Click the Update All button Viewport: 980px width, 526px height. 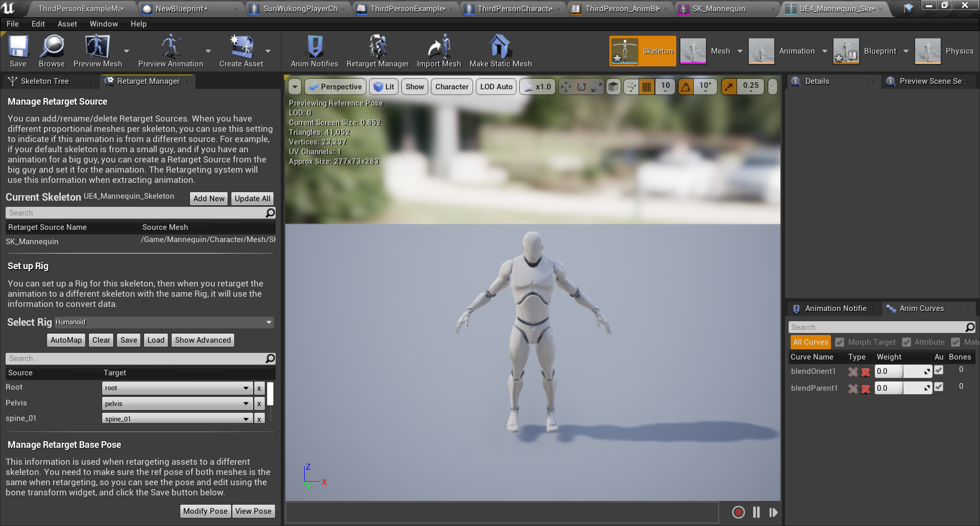[252, 199]
